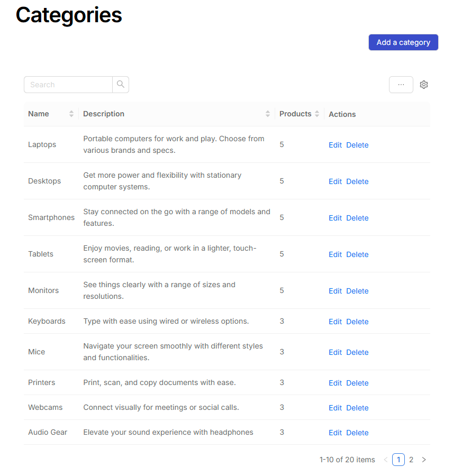Click the ellipsis more-options button
The image size is (453, 476).
coord(401,85)
